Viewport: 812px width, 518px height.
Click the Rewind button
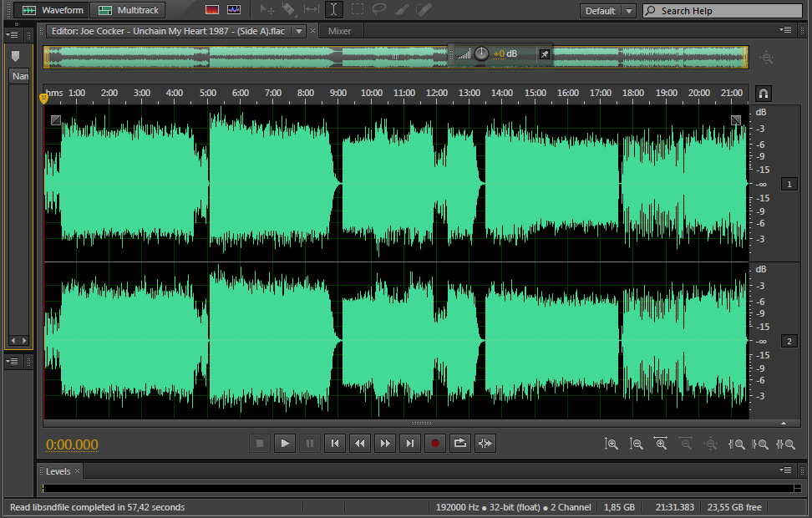coord(360,444)
